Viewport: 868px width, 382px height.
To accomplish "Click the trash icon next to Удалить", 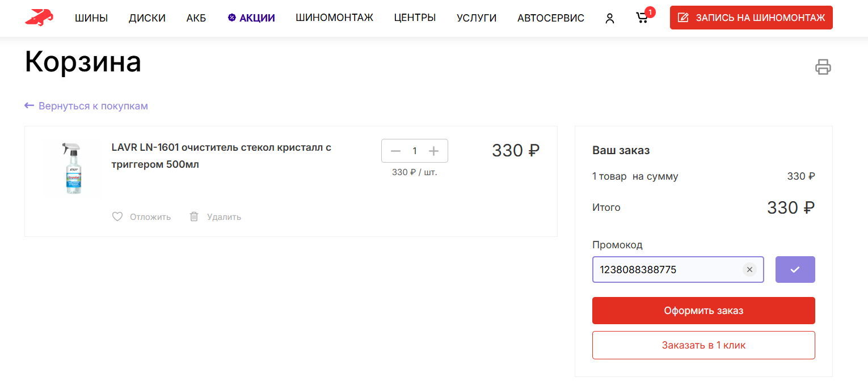I will click(194, 217).
